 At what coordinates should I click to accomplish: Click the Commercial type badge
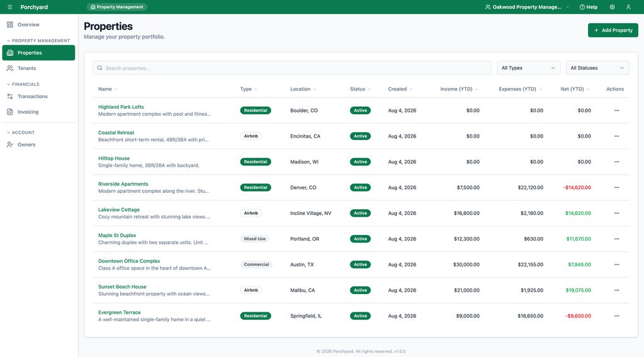tap(257, 265)
